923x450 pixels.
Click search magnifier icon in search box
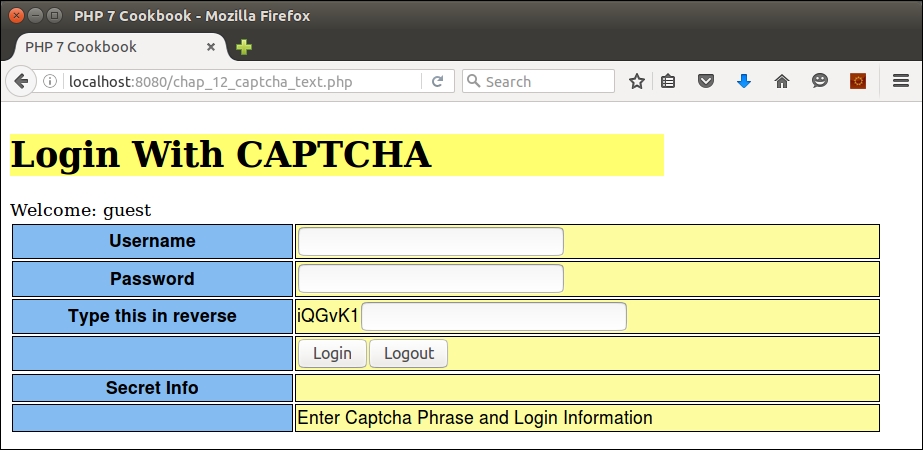(x=473, y=81)
